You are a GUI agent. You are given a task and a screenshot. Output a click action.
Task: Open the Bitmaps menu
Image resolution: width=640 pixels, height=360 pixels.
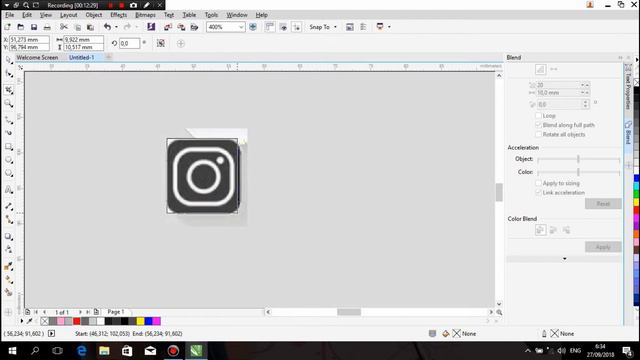pos(145,15)
